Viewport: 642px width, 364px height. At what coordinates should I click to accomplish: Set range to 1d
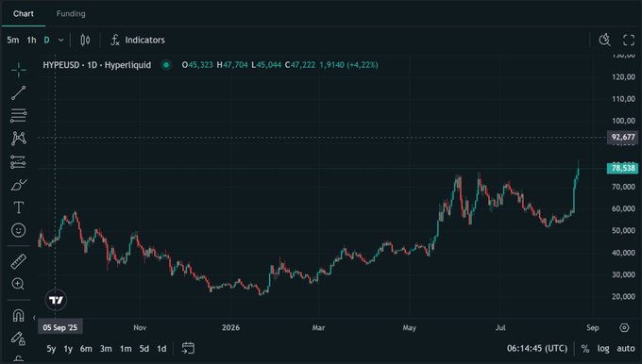(x=161, y=349)
